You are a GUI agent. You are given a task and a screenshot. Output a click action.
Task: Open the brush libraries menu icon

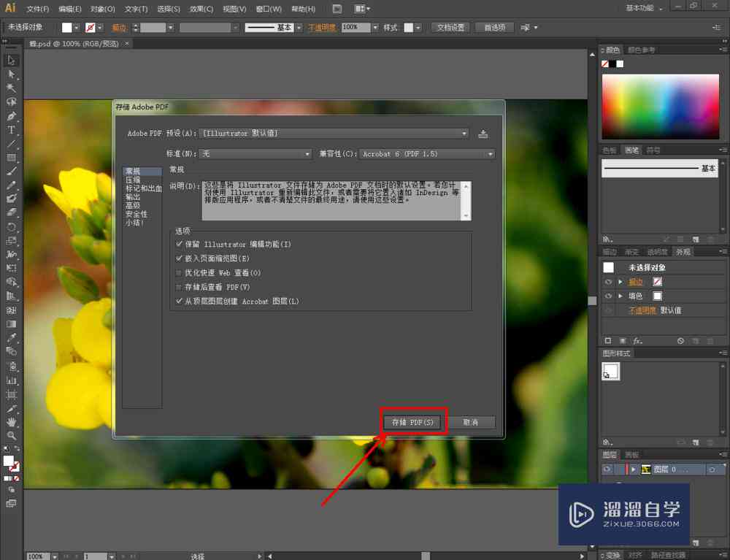click(x=607, y=239)
